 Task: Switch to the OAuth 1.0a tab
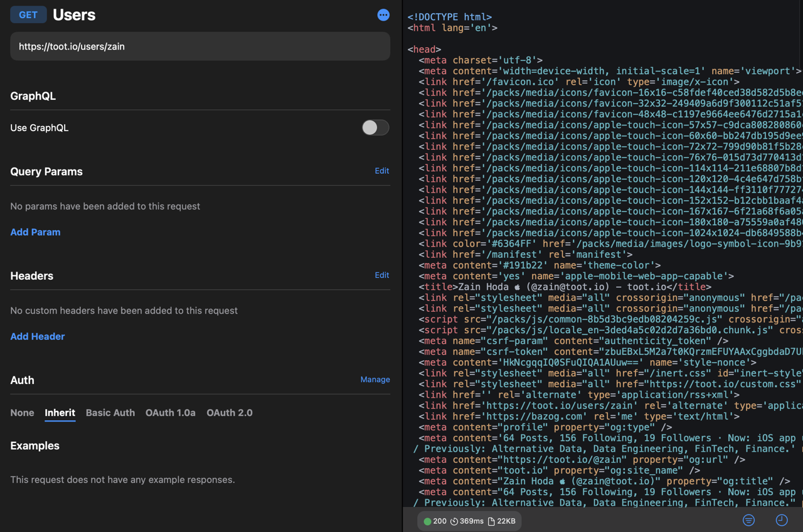coord(171,413)
